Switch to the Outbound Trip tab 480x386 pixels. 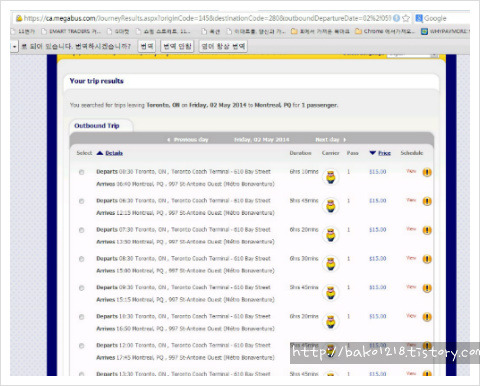pyautogui.click(x=97, y=126)
